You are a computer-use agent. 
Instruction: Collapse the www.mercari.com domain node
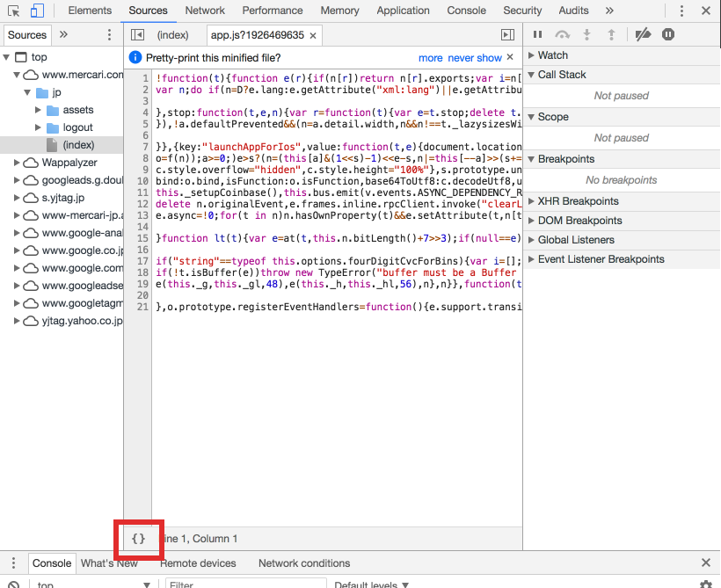pyautogui.click(x=17, y=75)
